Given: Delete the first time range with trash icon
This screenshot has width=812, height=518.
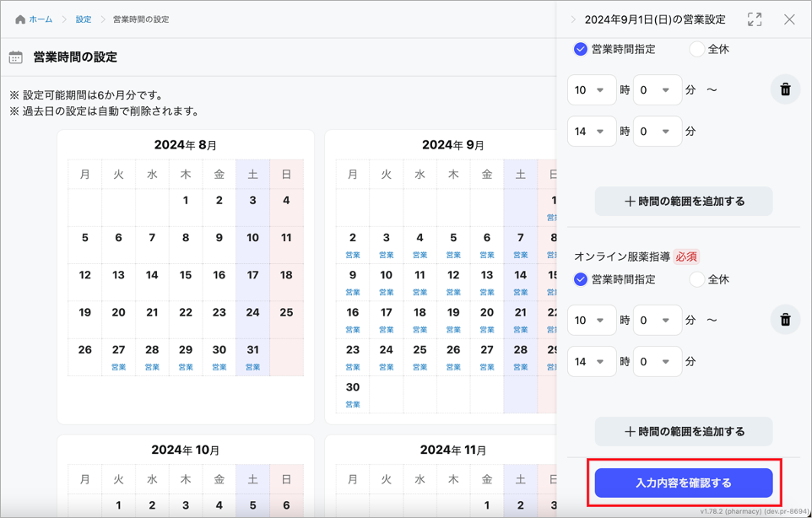Looking at the screenshot, I should click(785, 89).
